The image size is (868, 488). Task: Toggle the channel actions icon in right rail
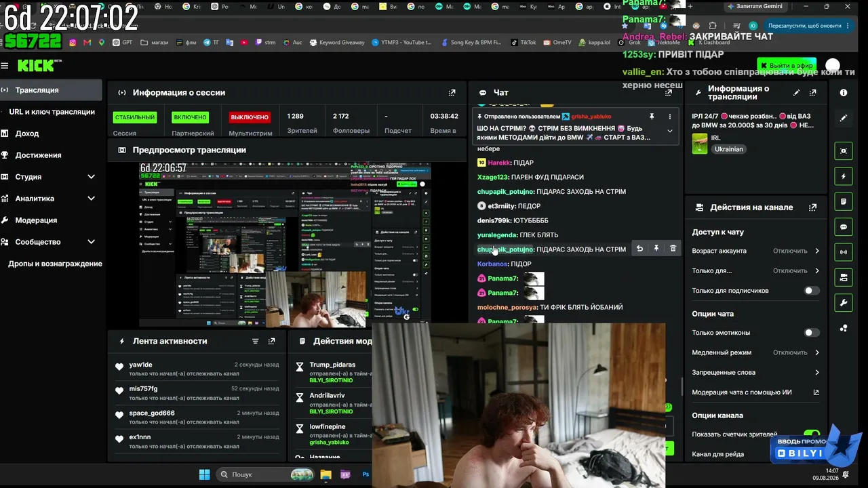[844, 277]
